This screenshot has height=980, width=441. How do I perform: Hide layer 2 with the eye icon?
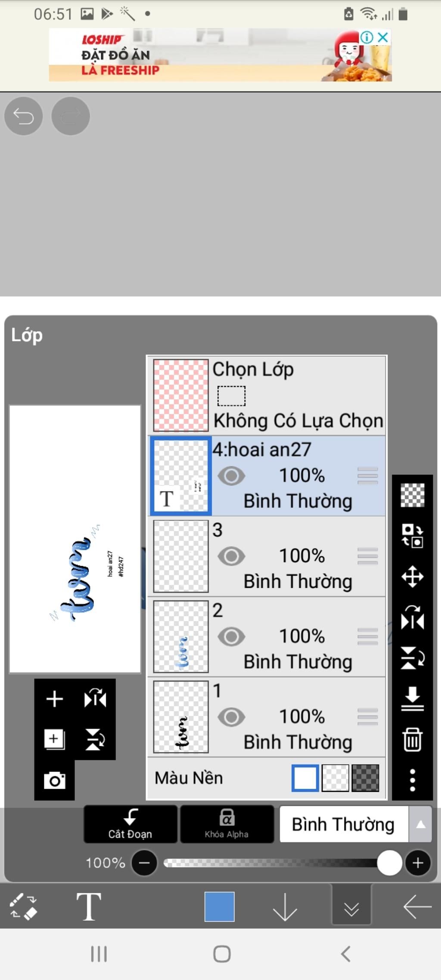click(x=231, y=637)
